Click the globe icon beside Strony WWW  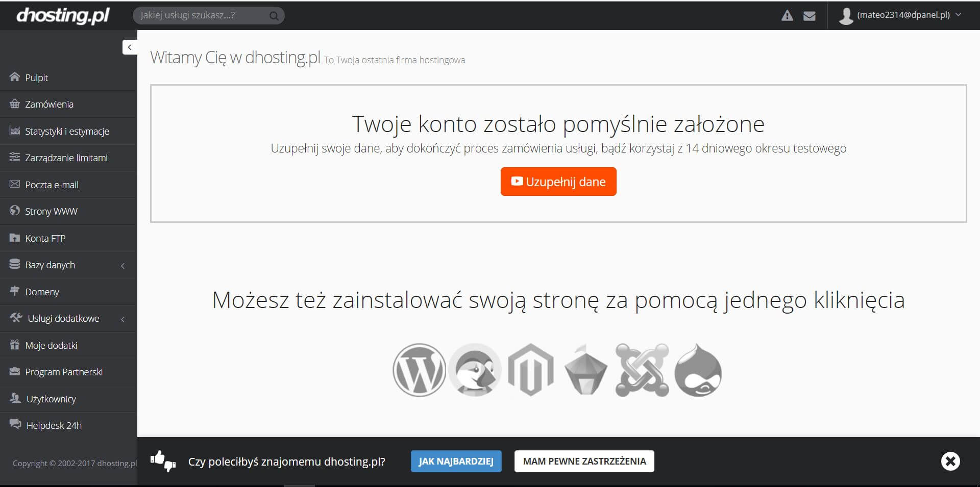(x=15, y=211)
